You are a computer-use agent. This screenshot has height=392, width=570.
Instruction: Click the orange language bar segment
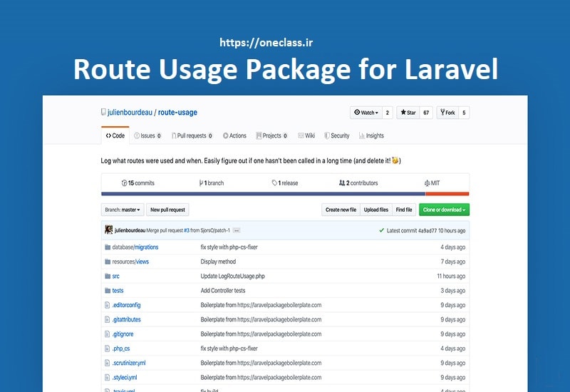click(x=447, y=194)
